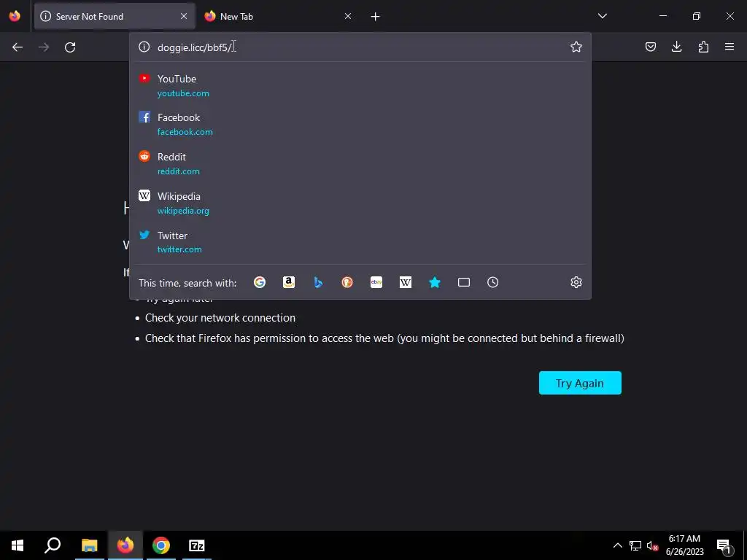Go back to the previous page
The width and height of the screenshot is (747, 560).
tap(18, 47)
